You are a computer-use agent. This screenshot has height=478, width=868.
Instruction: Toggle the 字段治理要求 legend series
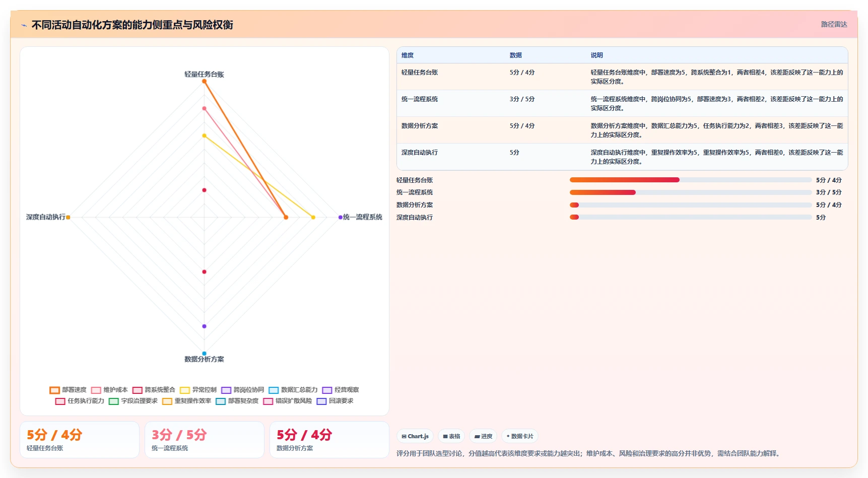pos(133,401)
